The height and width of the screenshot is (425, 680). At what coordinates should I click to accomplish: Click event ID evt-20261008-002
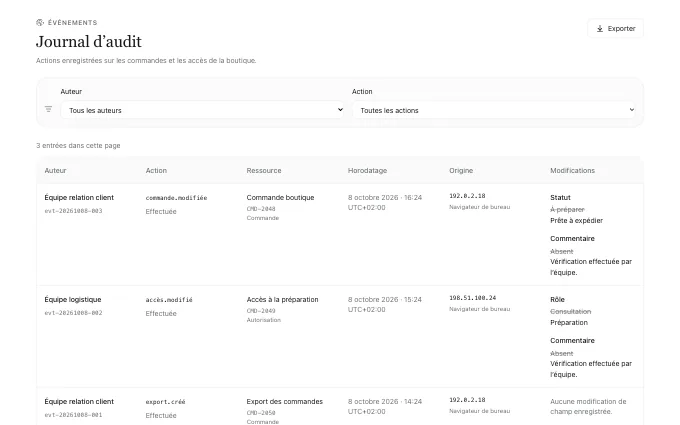(x=73, y=313)
